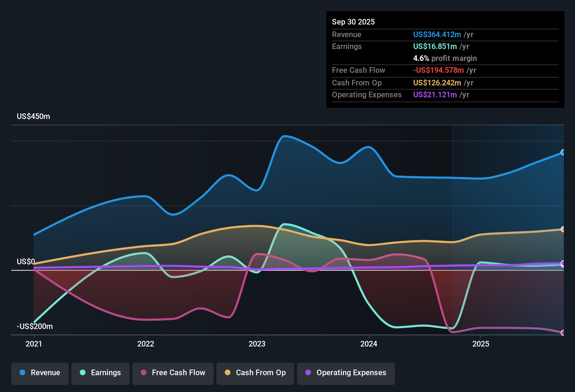Toggle the Cash From Op legend button

tap(255, 373)
